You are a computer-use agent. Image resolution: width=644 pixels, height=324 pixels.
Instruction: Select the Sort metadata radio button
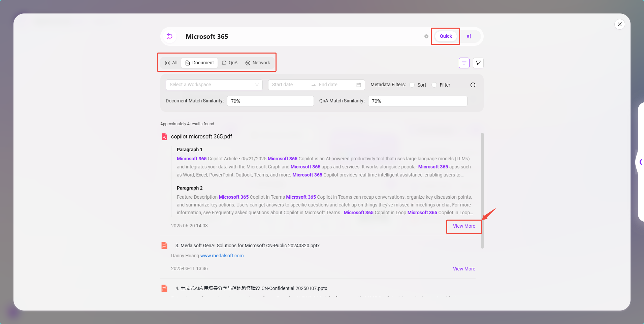412,85
